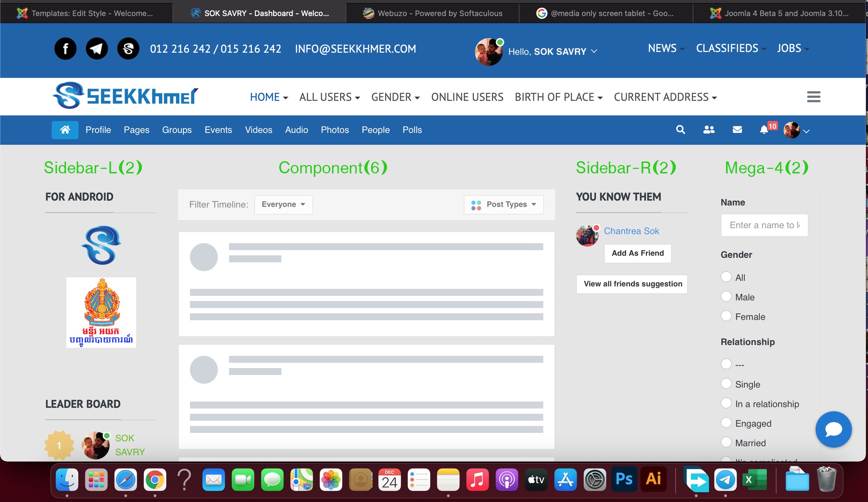
Task: Open the Groups tab in the toolbar
Action: 177,130
